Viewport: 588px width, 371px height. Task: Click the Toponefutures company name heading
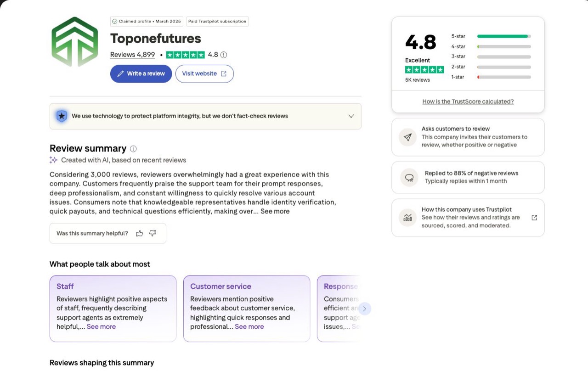tap(156, 39)
